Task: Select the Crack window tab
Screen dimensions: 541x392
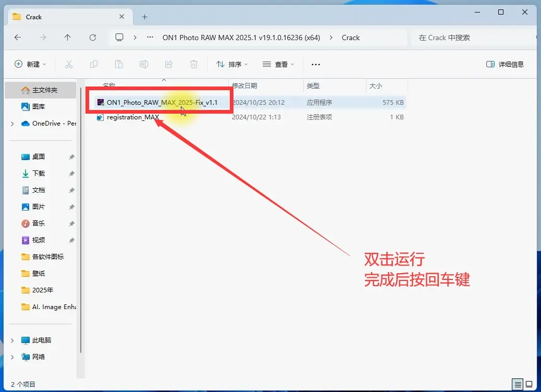Action: pyautogui.click(x=69, y=17)
